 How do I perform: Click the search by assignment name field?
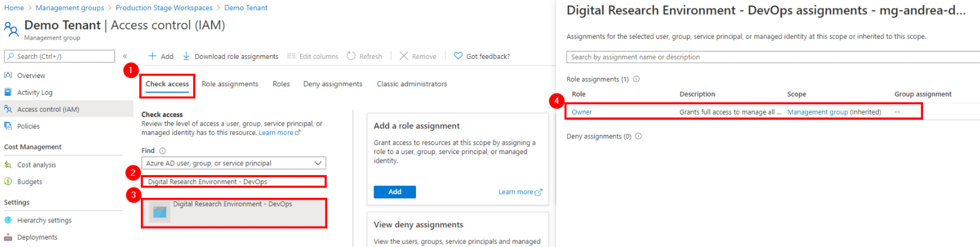click(x=773, y=57)
